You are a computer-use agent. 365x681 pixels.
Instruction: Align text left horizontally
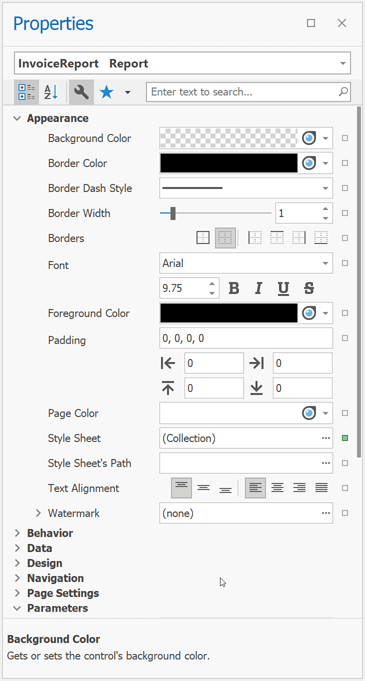pos(256,488)
